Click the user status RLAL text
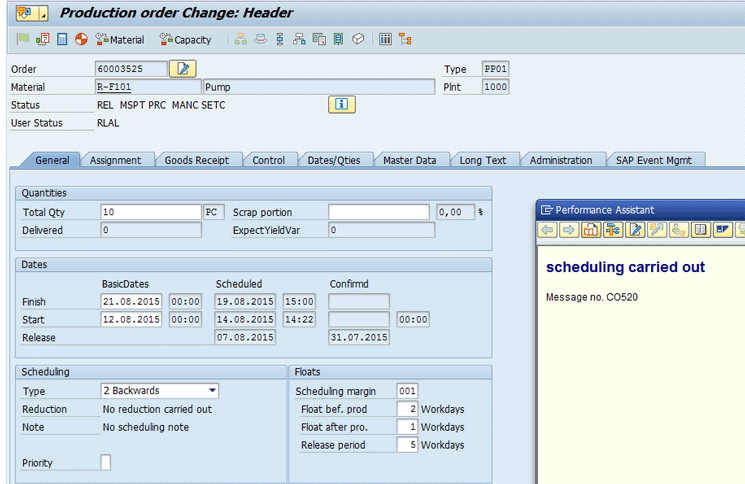 click(x=108, y=123)
